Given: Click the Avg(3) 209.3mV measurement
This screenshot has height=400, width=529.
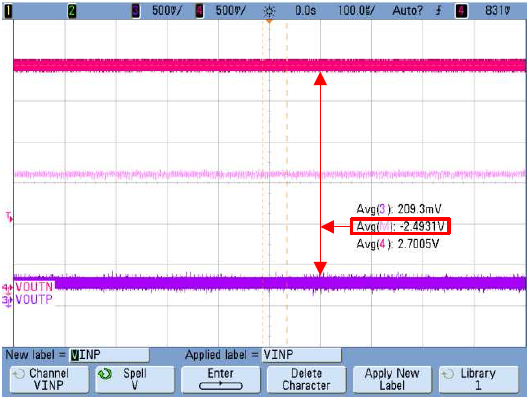Looking at the screenshot, I should pos(399,209).
